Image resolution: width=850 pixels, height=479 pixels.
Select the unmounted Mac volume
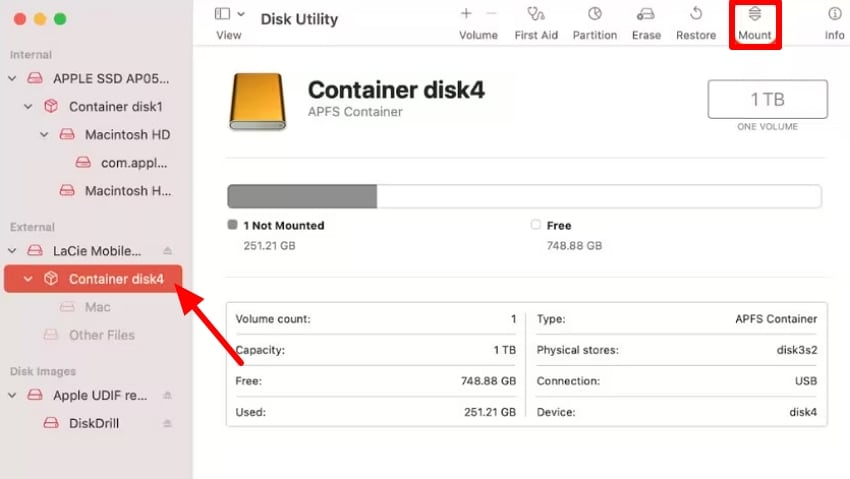point(97,307)
